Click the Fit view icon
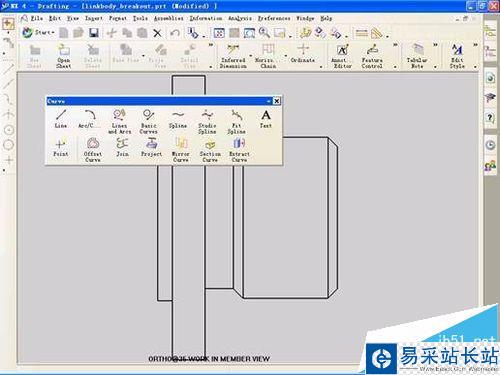The height and width of the screenshot is (375, 500). click(x=219, y=33)
